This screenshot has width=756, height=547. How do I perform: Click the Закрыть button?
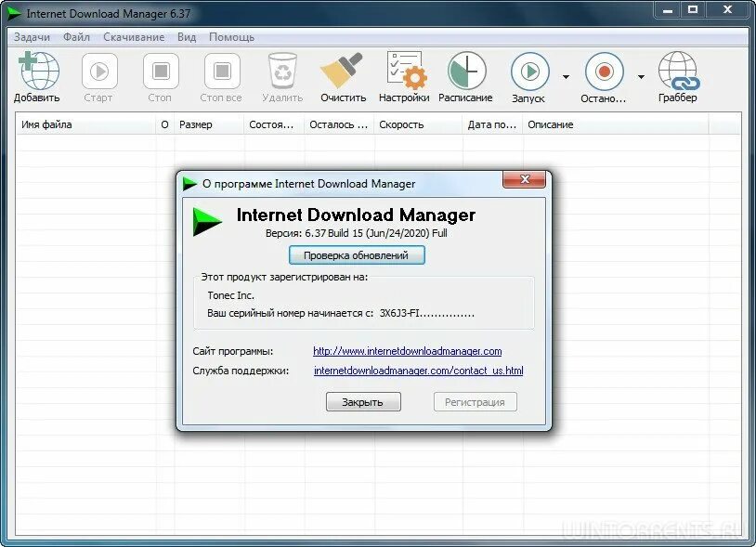point(363,402)
